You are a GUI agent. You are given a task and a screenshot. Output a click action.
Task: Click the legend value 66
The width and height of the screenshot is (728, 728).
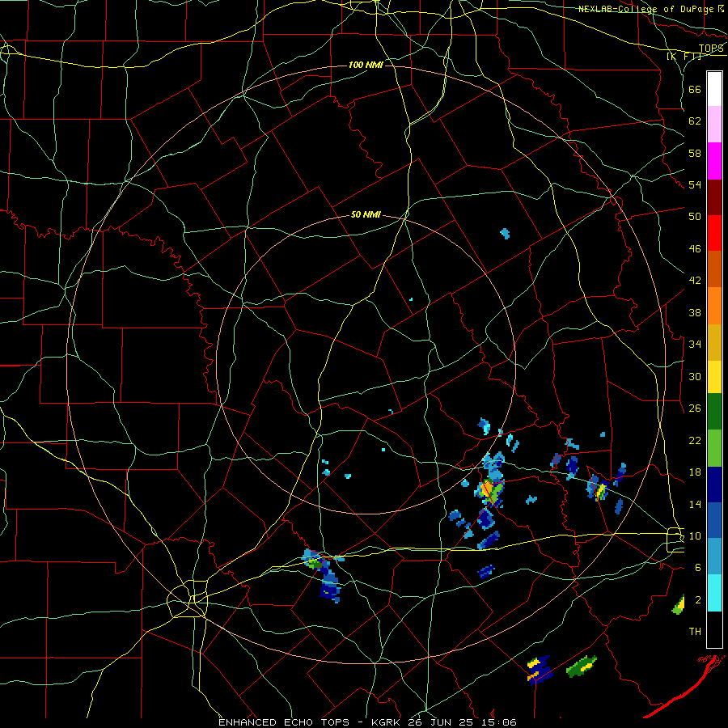tap(695, 89)
